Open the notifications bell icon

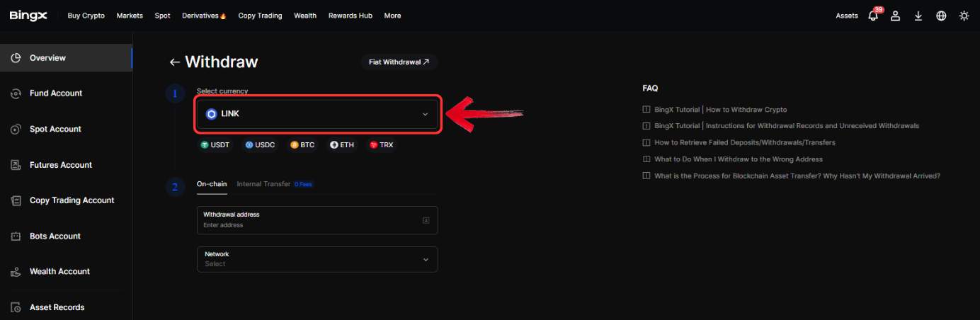pyautogui.click(x=873, y=16)
